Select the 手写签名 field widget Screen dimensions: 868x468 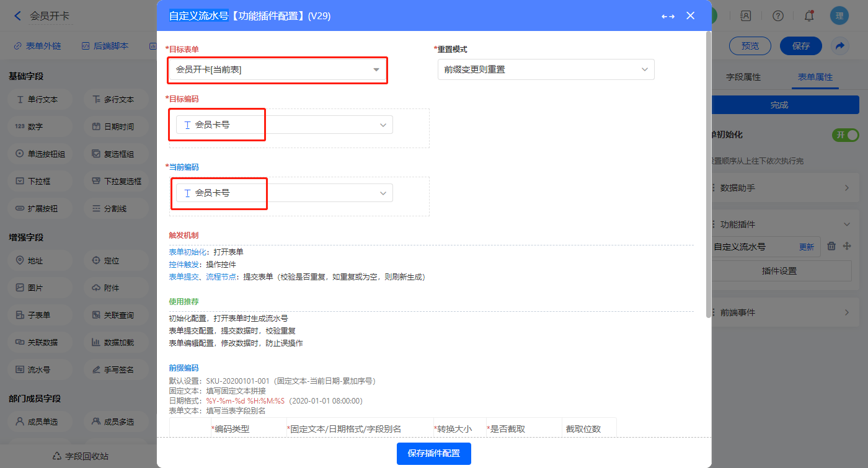tap(117, 369)
